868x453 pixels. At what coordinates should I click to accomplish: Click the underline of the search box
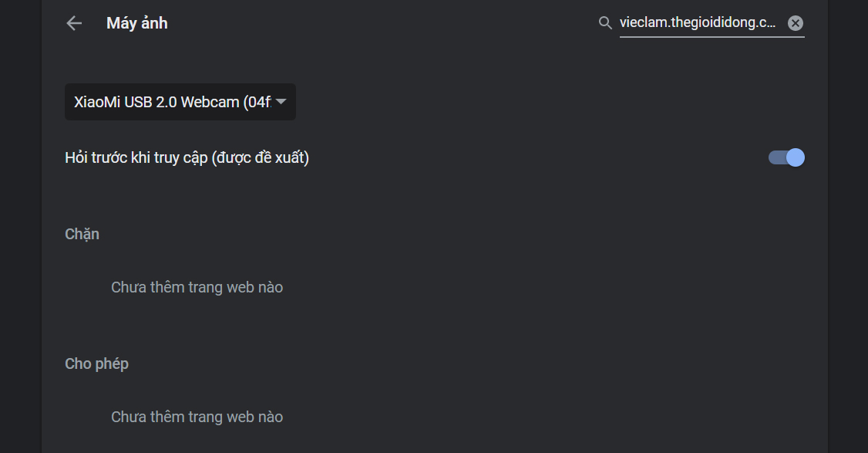point(712,37)
